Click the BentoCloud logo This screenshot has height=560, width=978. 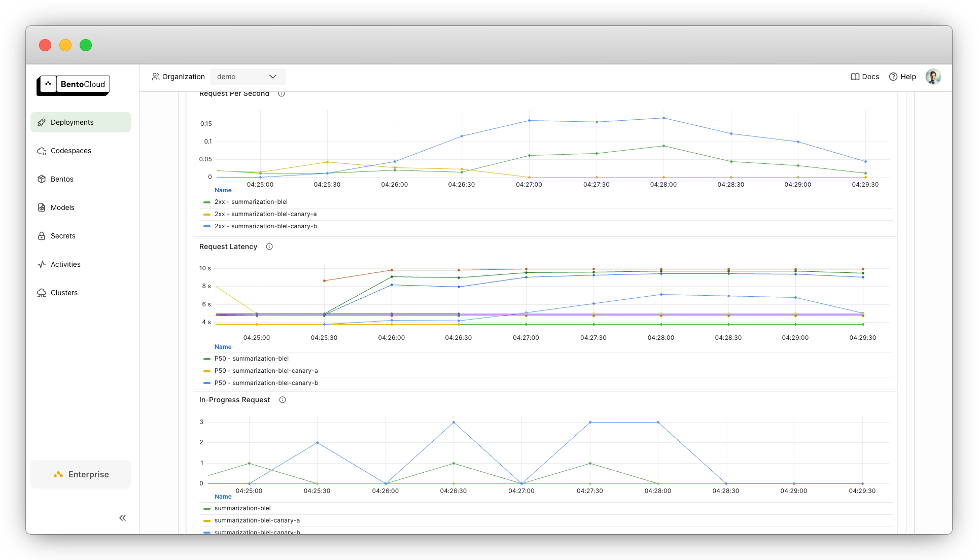tap(74, 85)
